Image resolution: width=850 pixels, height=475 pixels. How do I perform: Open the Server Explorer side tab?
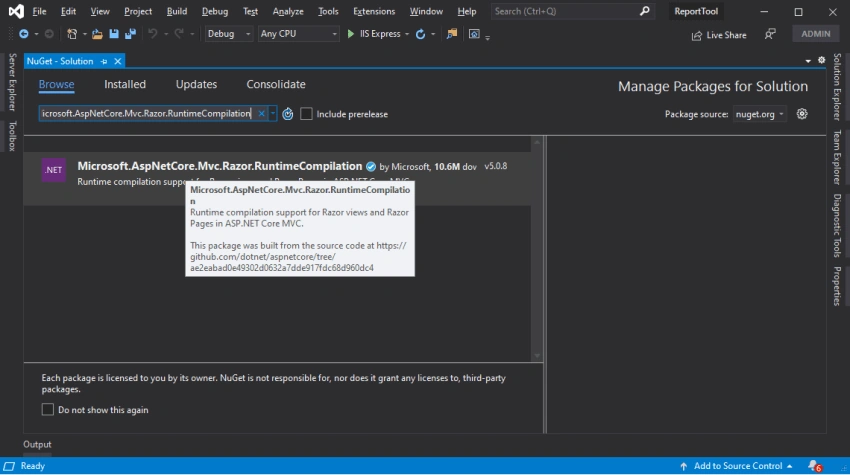tap(12, 82)
